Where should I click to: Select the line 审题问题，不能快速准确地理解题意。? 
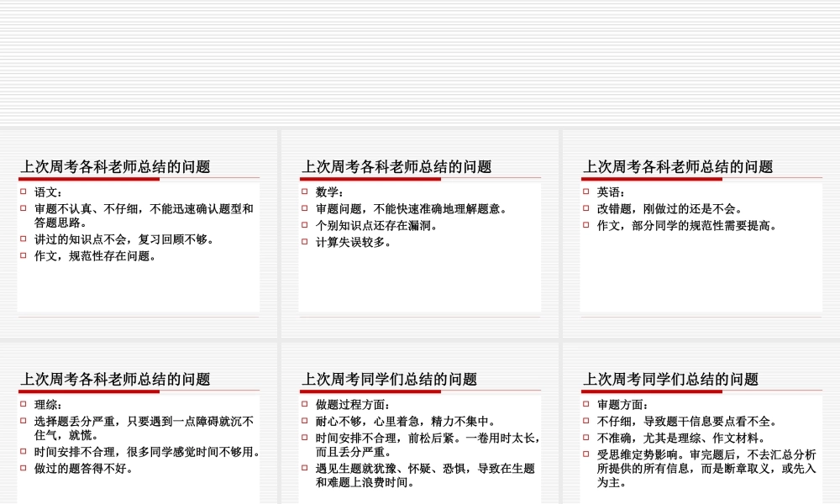tap(412, 209)
